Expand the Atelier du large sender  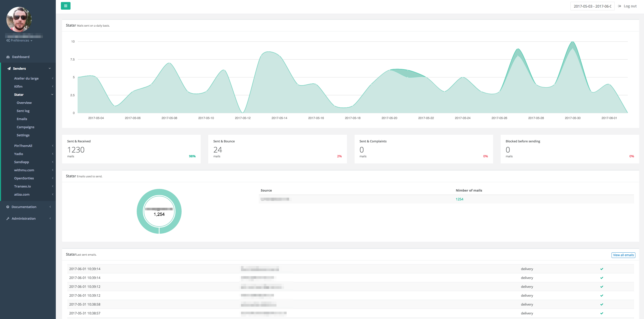pos(26,79)
